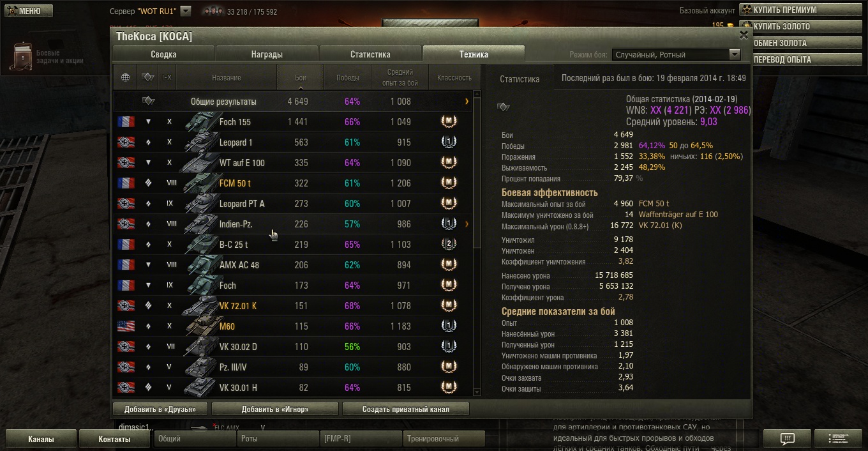Open chat notifications speech bubble icon
This screenshot has height=451, width=868.
(x=788, y=439)
